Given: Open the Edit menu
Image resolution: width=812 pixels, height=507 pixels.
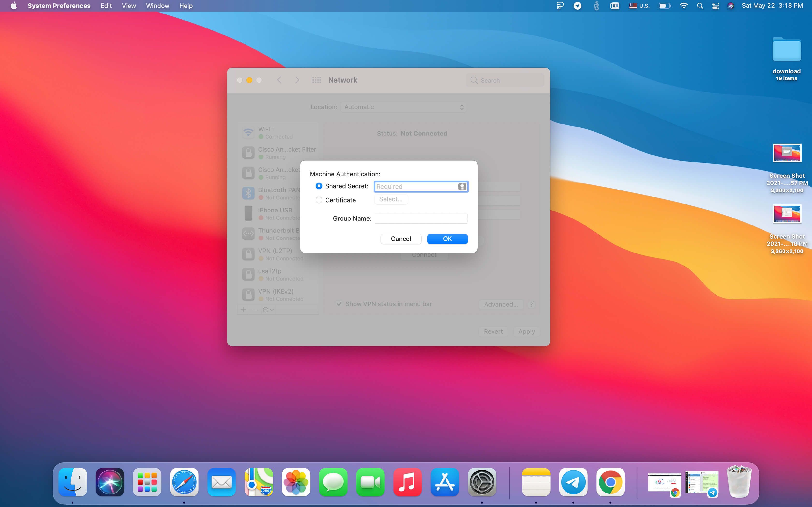Looking at the screenshot, I should tap(106, 6).
